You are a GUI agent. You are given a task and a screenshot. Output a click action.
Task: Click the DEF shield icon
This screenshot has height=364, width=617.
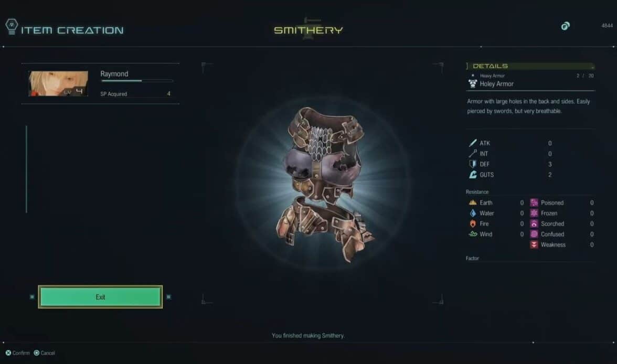(x=473, y=164)
